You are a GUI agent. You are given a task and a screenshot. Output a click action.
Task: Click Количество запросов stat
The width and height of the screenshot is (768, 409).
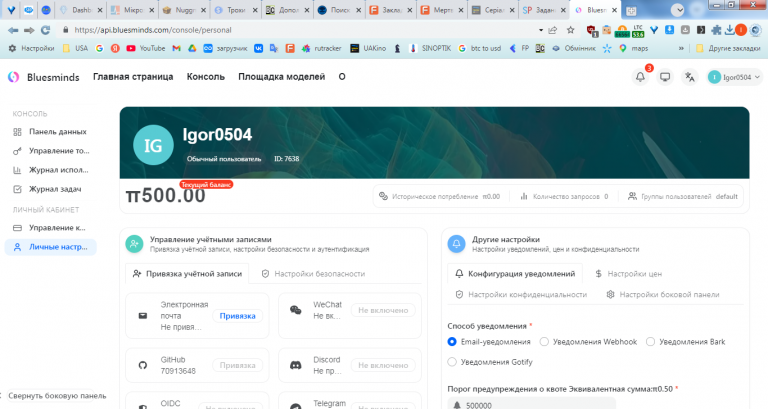point(564,196)
